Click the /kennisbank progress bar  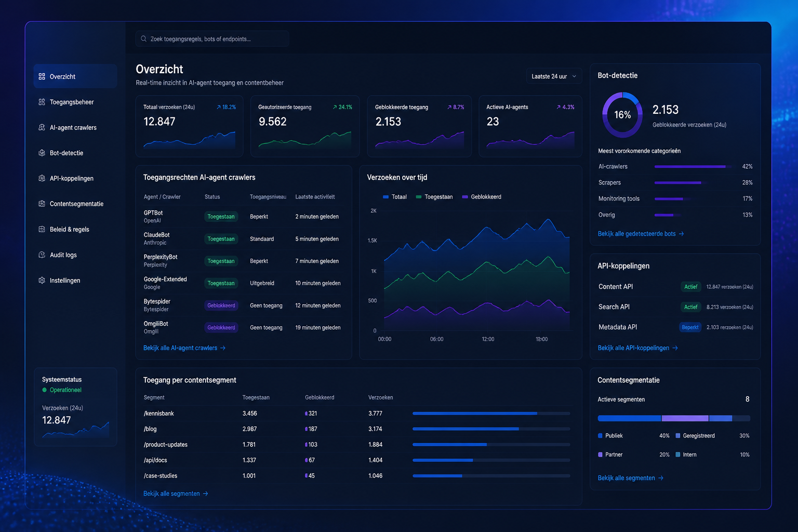tap(491, 414)
